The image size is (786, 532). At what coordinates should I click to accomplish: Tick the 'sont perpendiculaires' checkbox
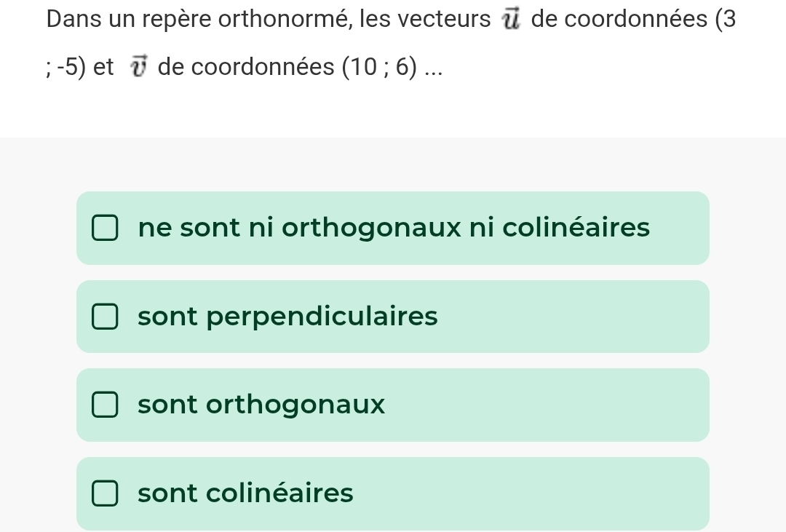105,317
